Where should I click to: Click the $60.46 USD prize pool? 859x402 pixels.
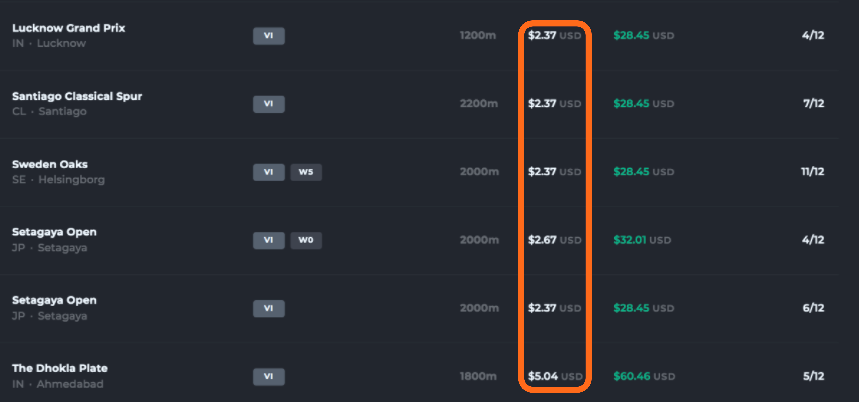(644, 376)
